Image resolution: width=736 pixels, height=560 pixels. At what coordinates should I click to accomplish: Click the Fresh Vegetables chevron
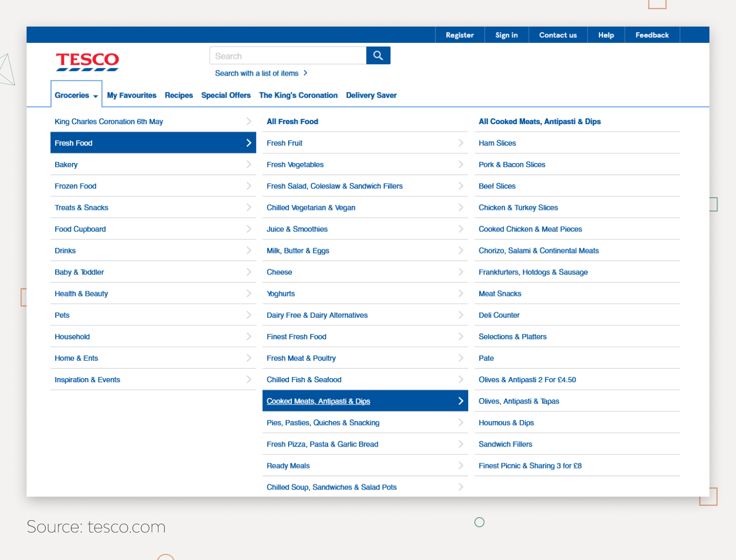point(461,165)
